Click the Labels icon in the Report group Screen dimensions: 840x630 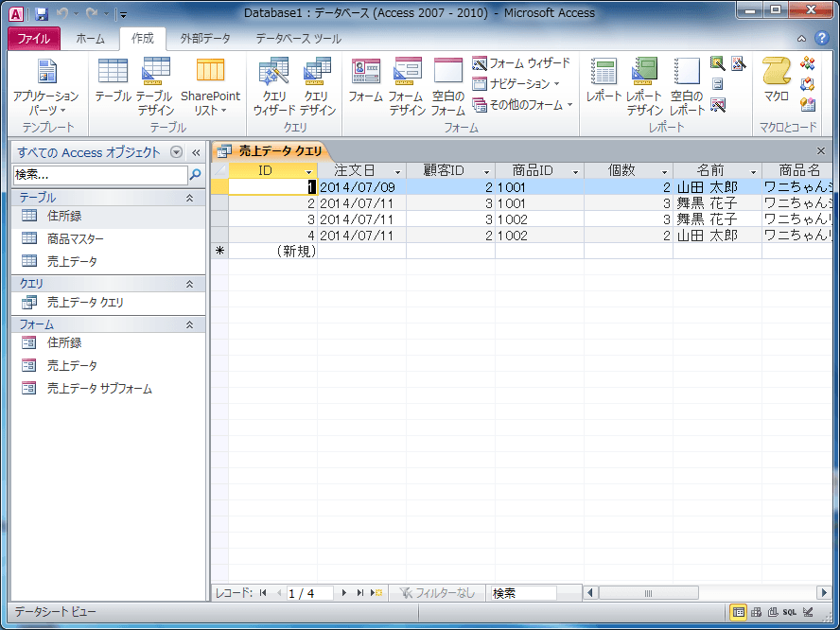coord(718,84)
